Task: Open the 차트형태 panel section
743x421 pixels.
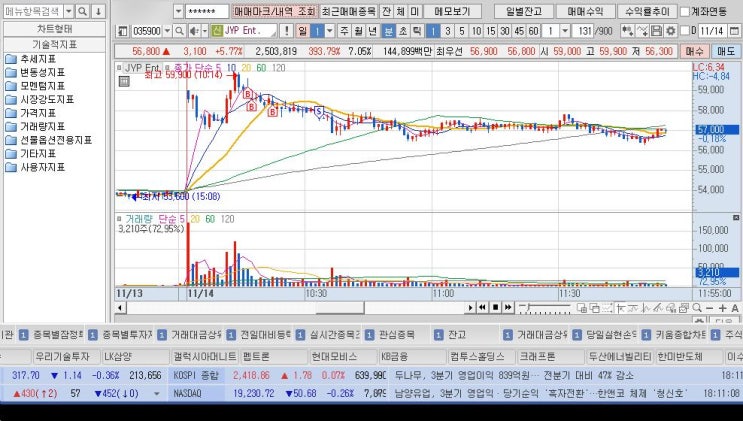Action: tap(54, 29)
